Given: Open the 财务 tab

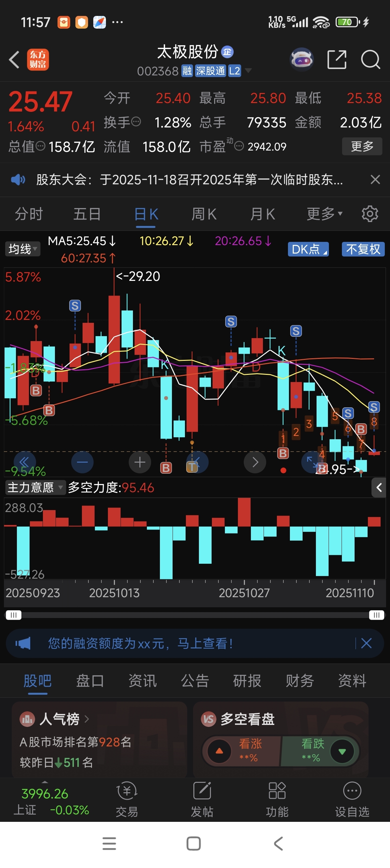Looking at the screenshot, I should [300, 681].
